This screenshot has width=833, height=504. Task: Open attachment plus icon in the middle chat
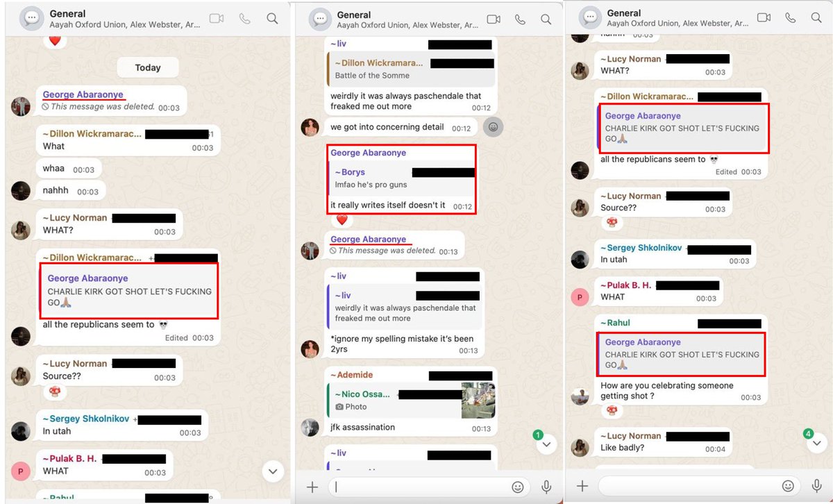(312, 487)
